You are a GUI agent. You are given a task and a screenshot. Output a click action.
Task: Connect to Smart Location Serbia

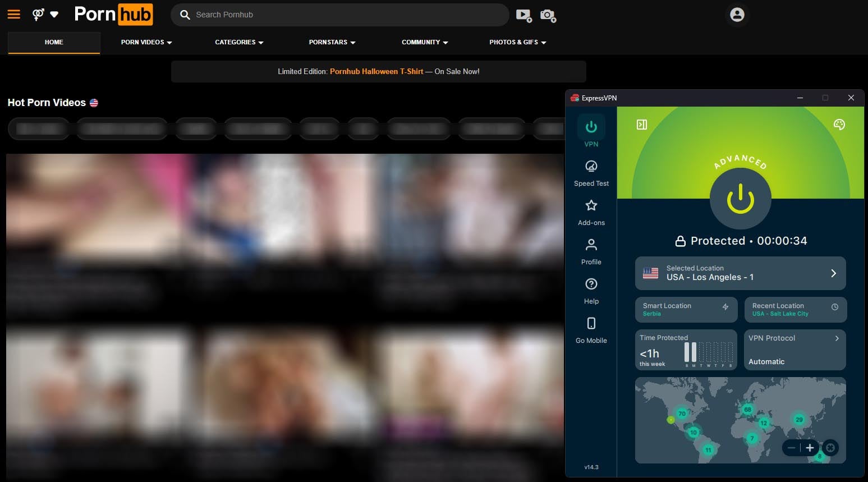point(686,309)
